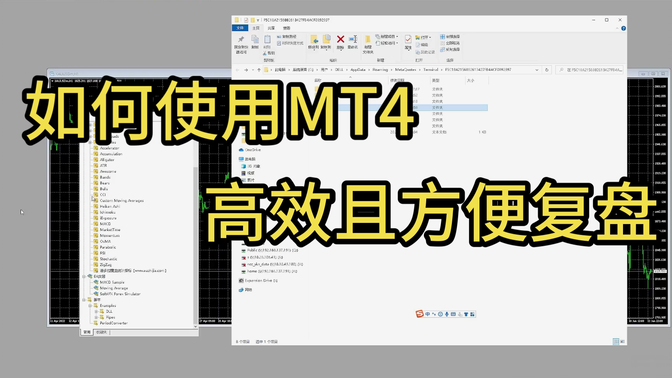Viewport: 672px width, 378px height.
Task: Select the CCI indicator in MT4 navigator
Action: [x=100, y=195]
